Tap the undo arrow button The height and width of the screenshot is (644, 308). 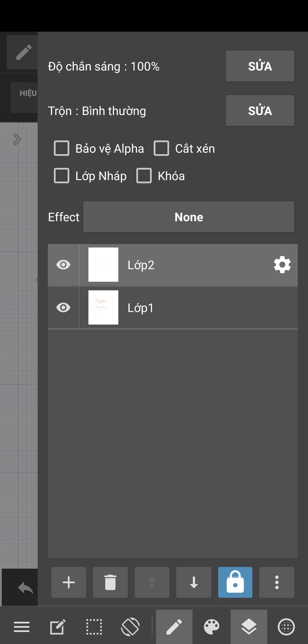[x=25, y=587]
